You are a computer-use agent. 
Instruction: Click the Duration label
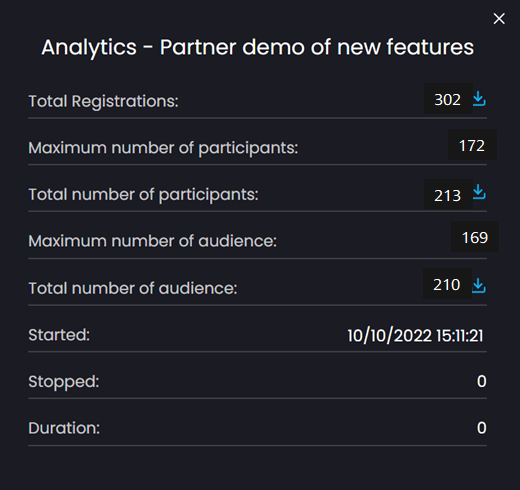(64, 428)
